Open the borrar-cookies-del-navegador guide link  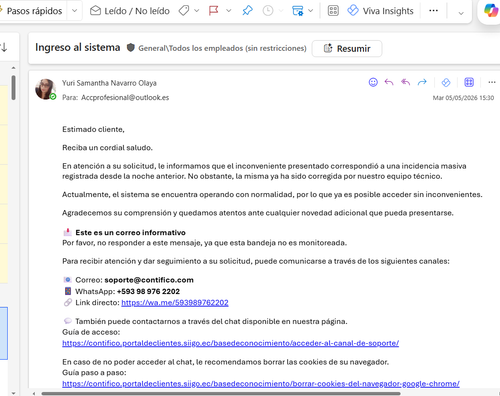(261, 384)
